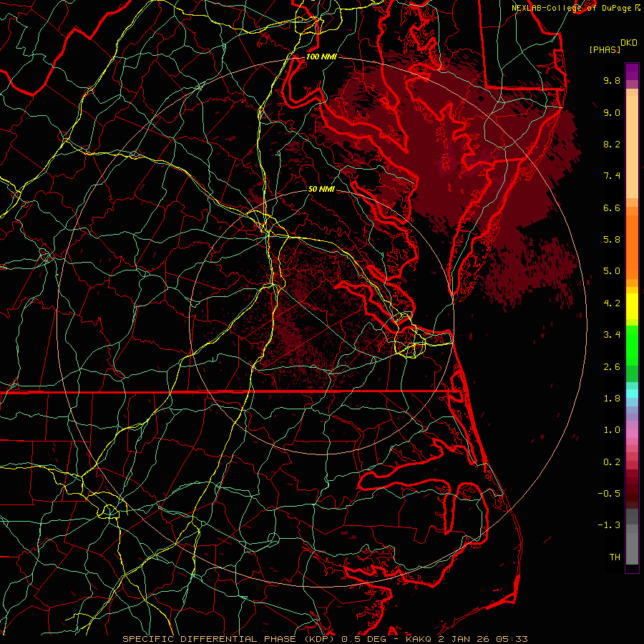Viewport: 644px width, 644px height.
Task: Click the KAKQ station identifier in the caption
Action: [419, 639]
